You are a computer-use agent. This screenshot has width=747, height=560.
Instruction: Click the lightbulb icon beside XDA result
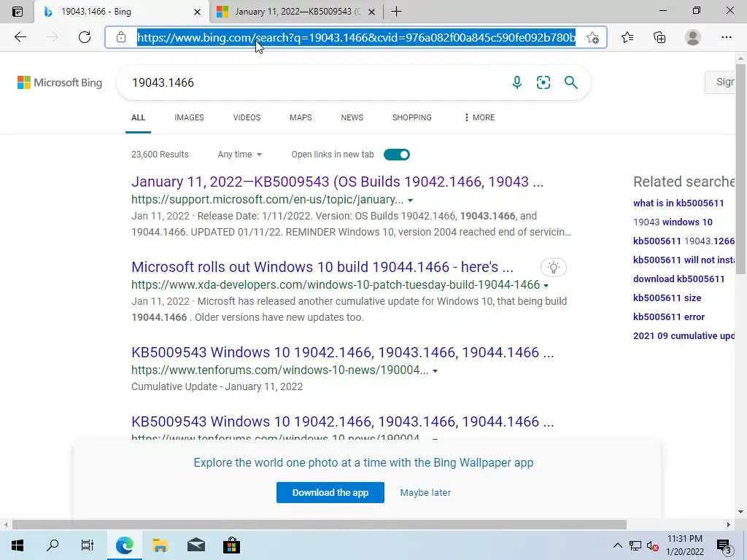pyautogui.click(x=553, y=267)
